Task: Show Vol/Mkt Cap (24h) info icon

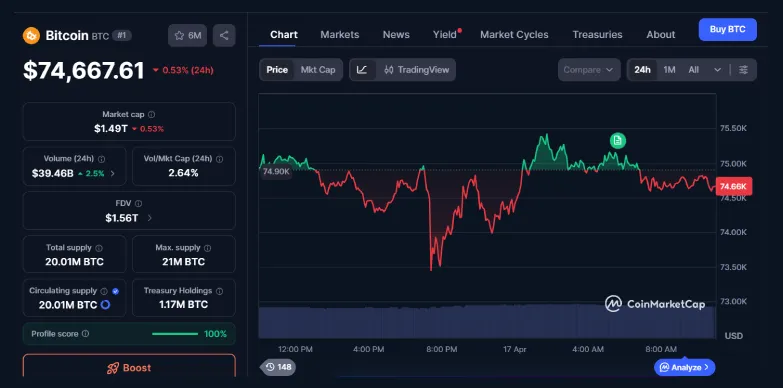Action: pos(219,159)
